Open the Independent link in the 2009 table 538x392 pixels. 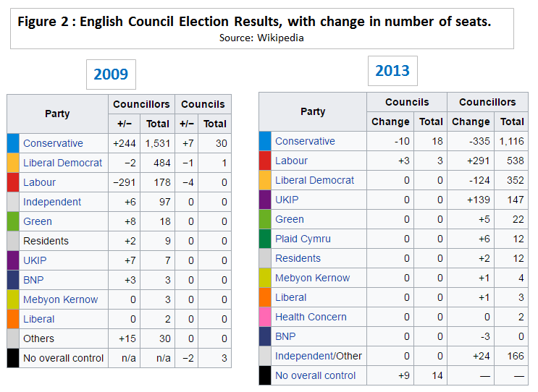point(52,202)
